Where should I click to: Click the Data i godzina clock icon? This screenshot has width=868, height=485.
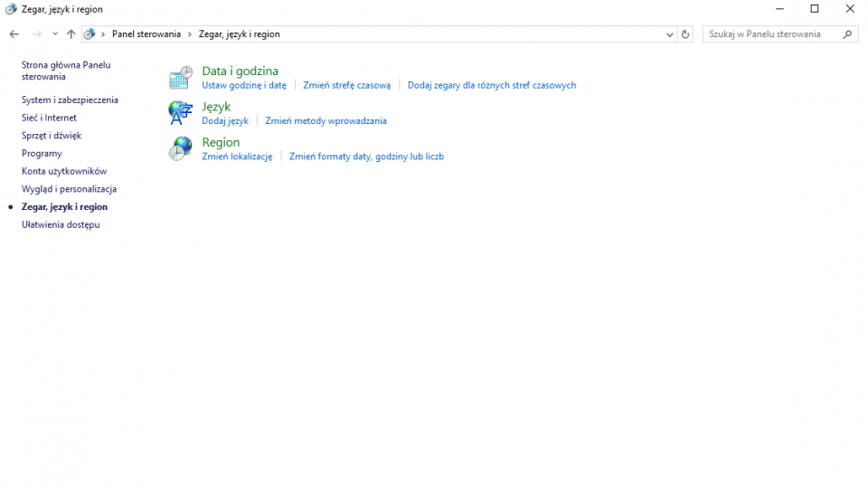tap(181, 77)
